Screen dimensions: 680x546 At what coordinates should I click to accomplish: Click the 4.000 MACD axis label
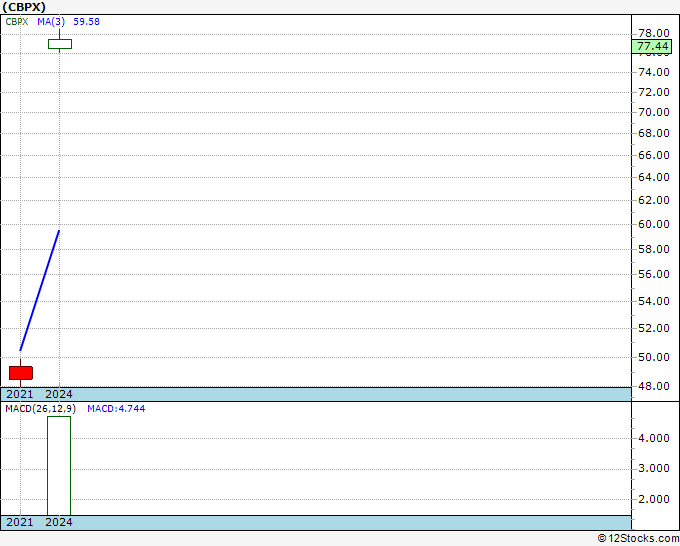click(654, 438)
